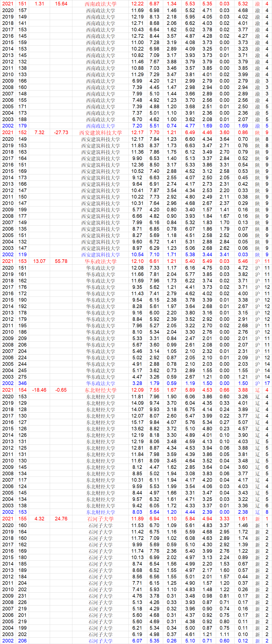Click value -27.73 in 西安建筑科技大学 2021 row
272x644 pixels.
coord(61,133)
